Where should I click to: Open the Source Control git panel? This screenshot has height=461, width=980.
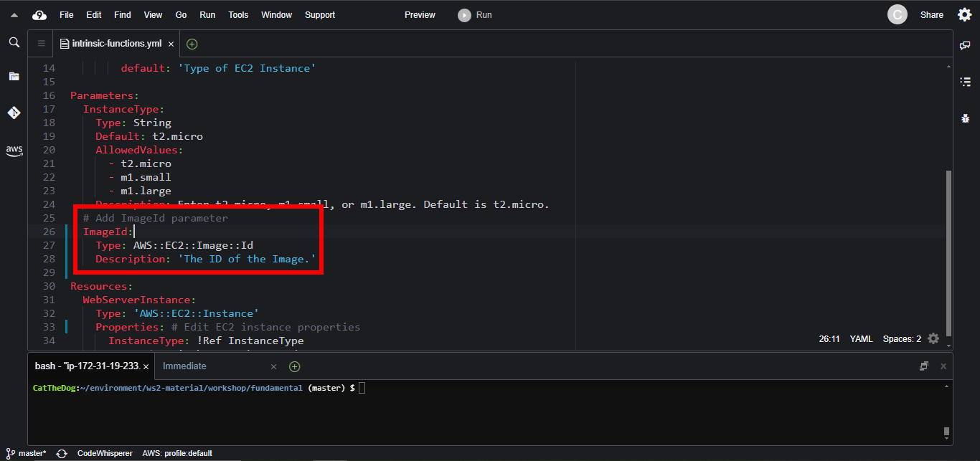(14, 113)
